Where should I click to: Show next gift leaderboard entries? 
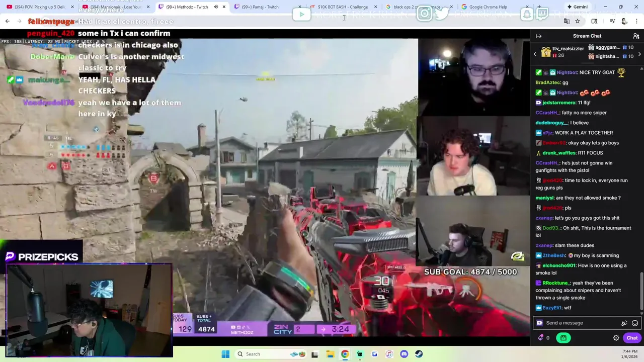[x=639, y=54]
